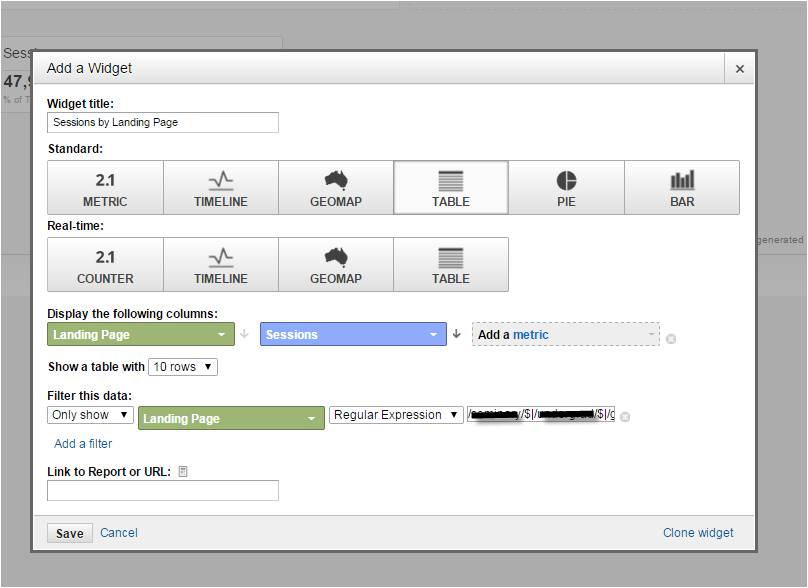Choose the Pie chart widget type

(x=566, y=188)
